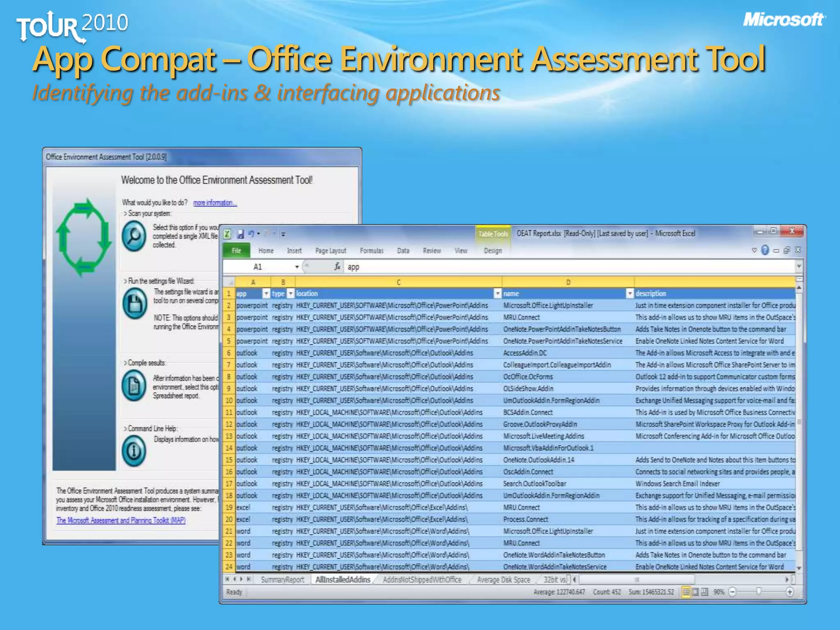Expand the formula bar with its right-end arrow
The width and height of the screenshot is (840, 630).
point(799,266)
